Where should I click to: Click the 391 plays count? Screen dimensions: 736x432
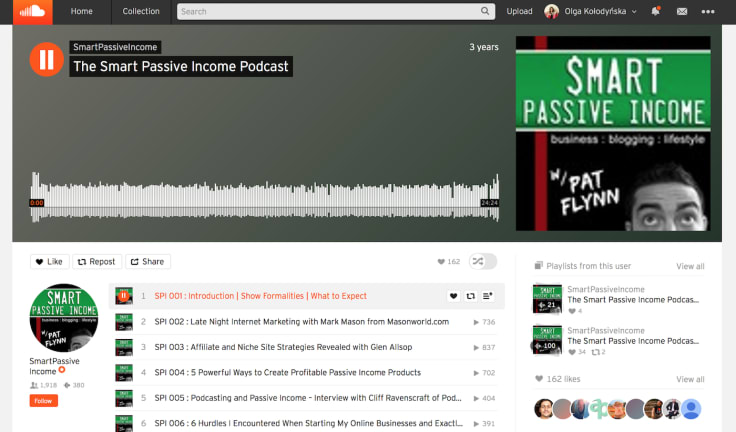(x=484, y=424)
